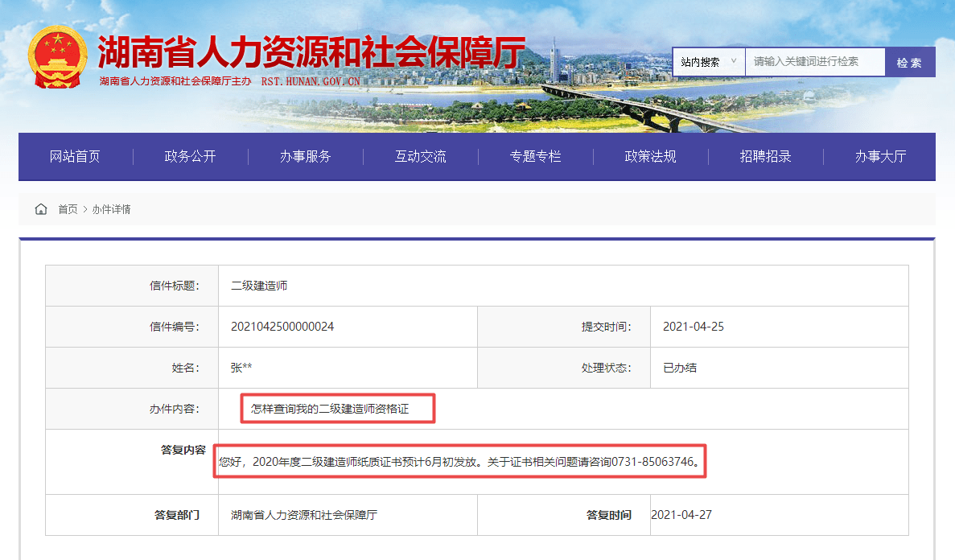Click the RST.HUNAN.GOV.CN address text
Viewport: 955px width, 560px height.
click(x=310, y=82)
